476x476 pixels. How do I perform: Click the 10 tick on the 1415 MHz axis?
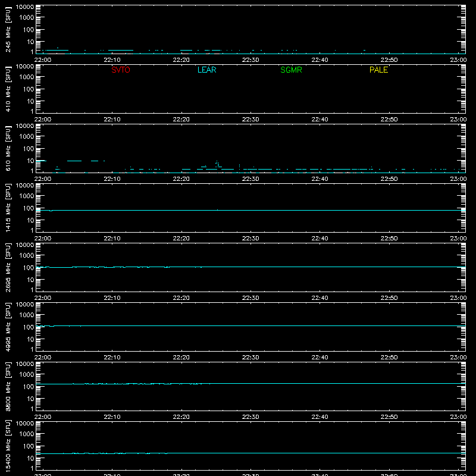(30, 220)
